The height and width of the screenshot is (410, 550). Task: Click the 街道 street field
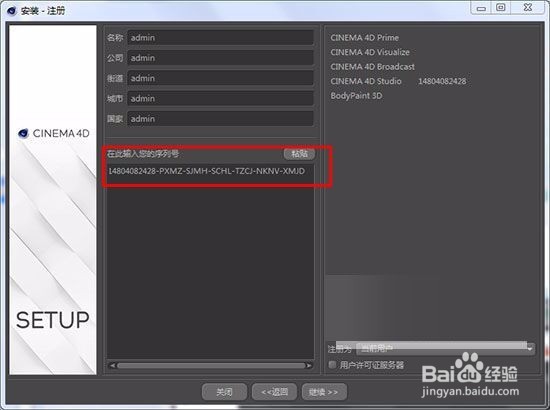[220, 78]
